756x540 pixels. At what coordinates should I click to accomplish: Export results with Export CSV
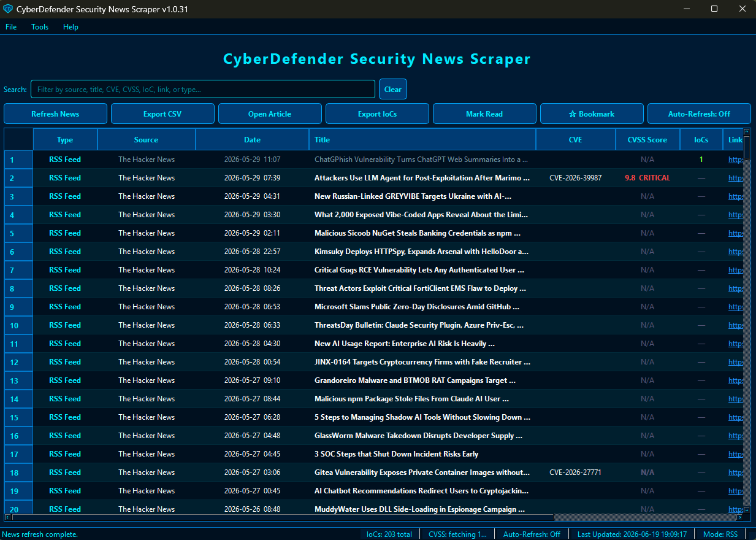162,114
